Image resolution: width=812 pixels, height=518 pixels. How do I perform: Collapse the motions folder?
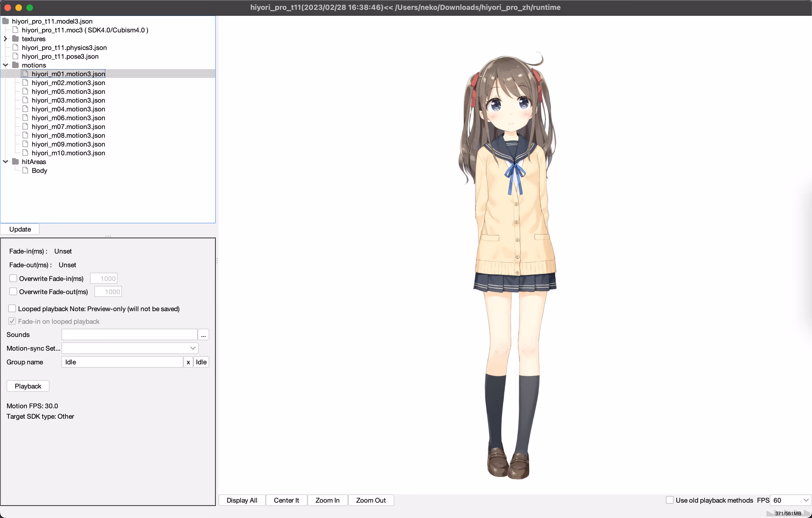pyautogui.click(x=5, y=65)
